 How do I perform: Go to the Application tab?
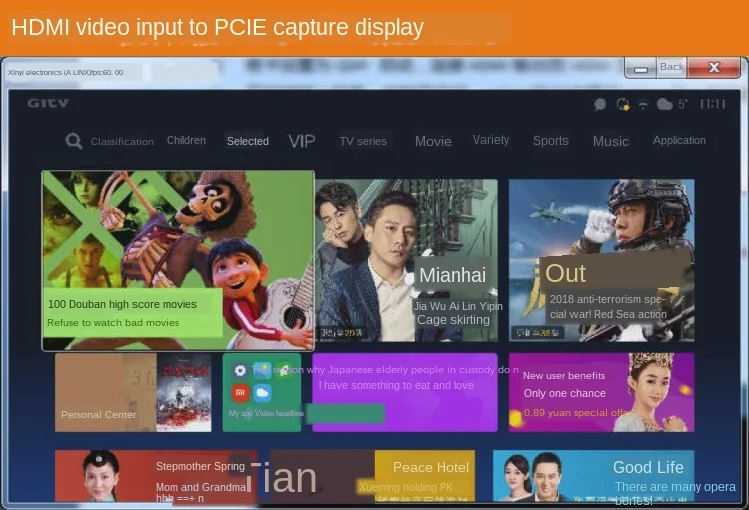coord(679,140)
